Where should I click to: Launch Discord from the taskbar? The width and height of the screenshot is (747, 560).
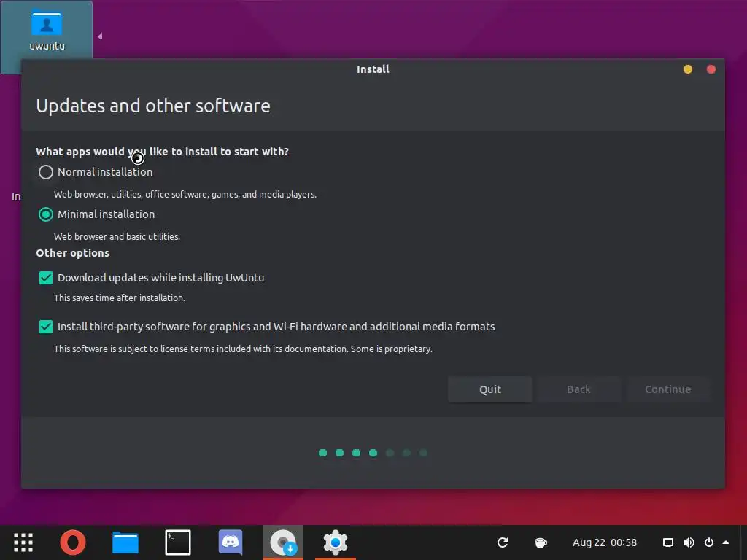(231, 542)
